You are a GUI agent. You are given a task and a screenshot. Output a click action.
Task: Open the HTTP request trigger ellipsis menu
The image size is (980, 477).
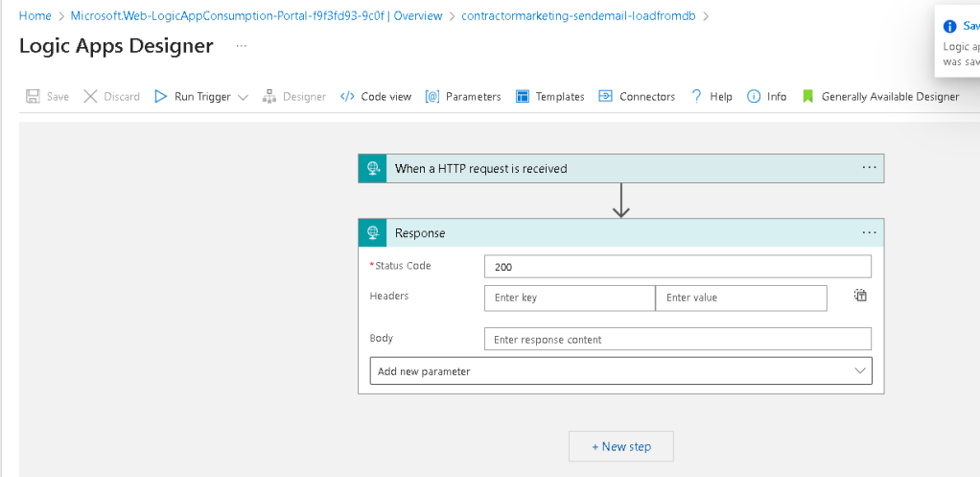(x=870, y=168)
